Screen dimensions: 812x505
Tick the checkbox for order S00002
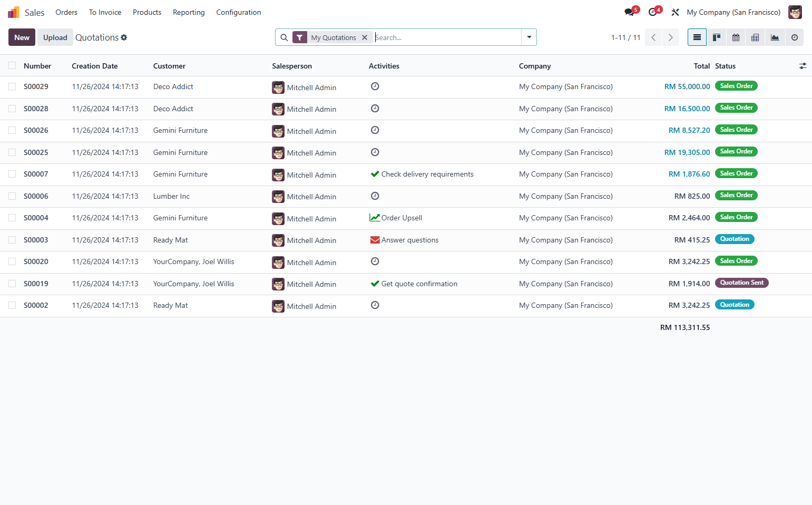tap(12, 305)
